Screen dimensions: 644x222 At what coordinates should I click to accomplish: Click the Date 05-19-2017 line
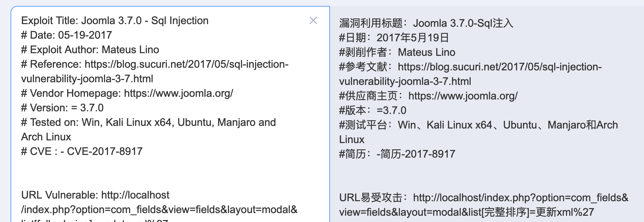coord(67,35)
